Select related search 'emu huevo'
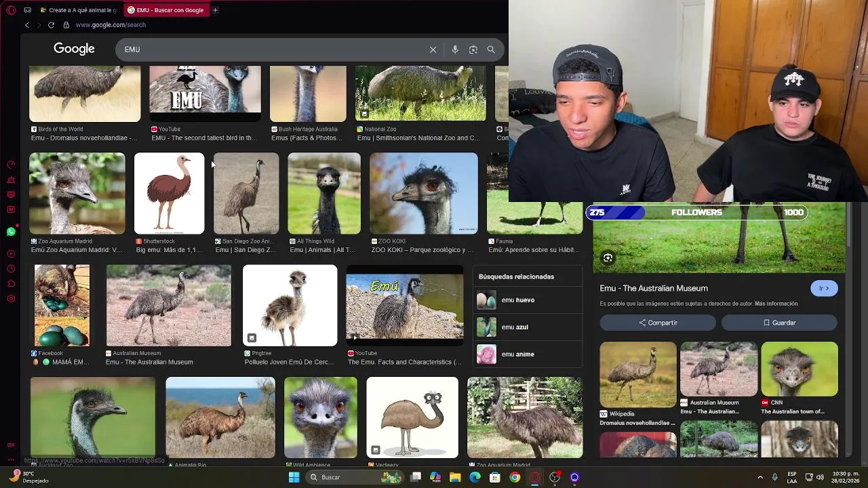This screenshot has width=868, height=488. click(528, 300)
